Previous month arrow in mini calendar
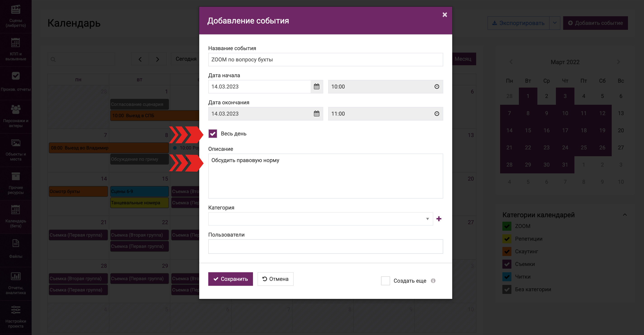Screen dimensions: 644x335 (x=511, y=62)
